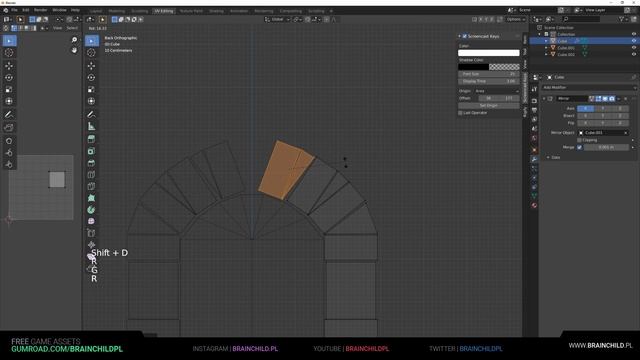640x360 pixels.
Task: Open the UV editor View menu
Action: 58,28
